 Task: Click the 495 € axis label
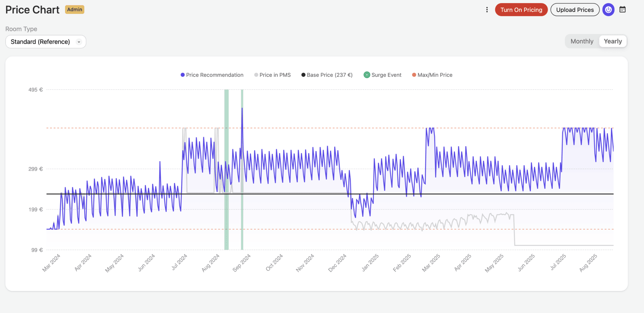click(36, 90)
